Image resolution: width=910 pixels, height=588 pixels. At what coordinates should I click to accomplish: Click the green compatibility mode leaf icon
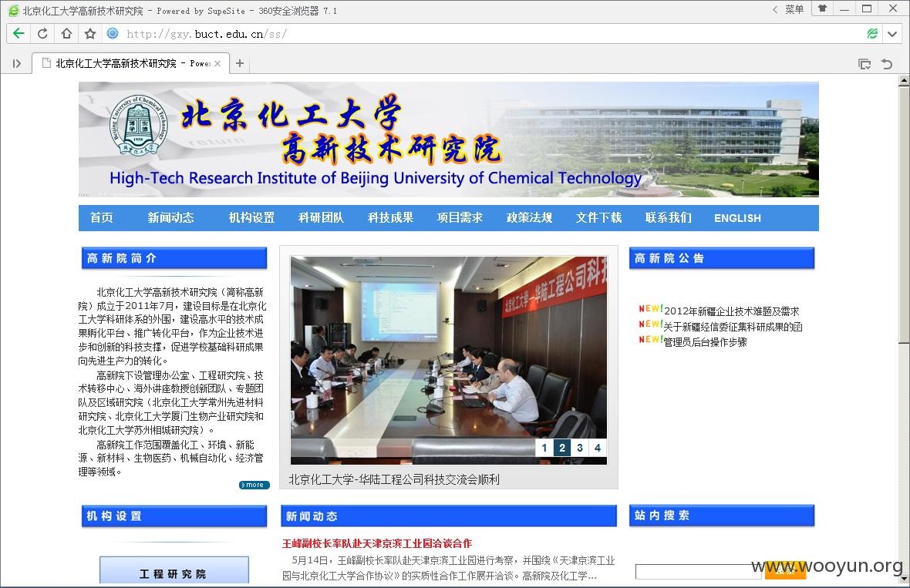pos(872,34)
